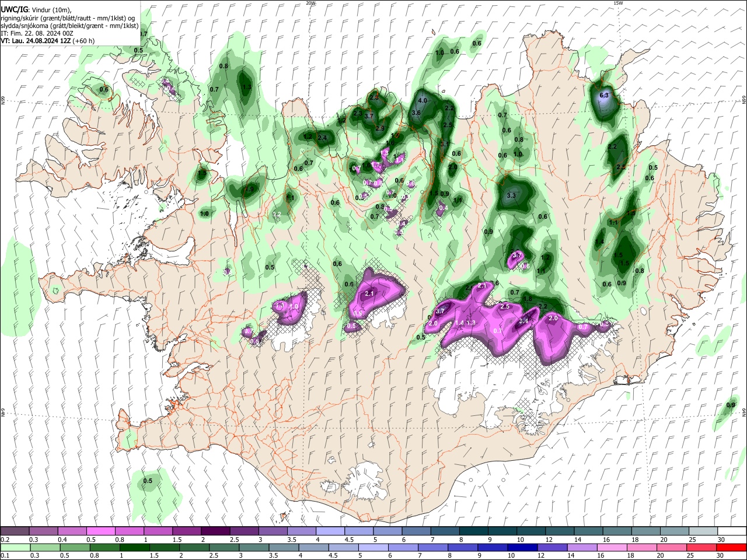Click the UWC/IG title in the header

(x=13, y=10)
